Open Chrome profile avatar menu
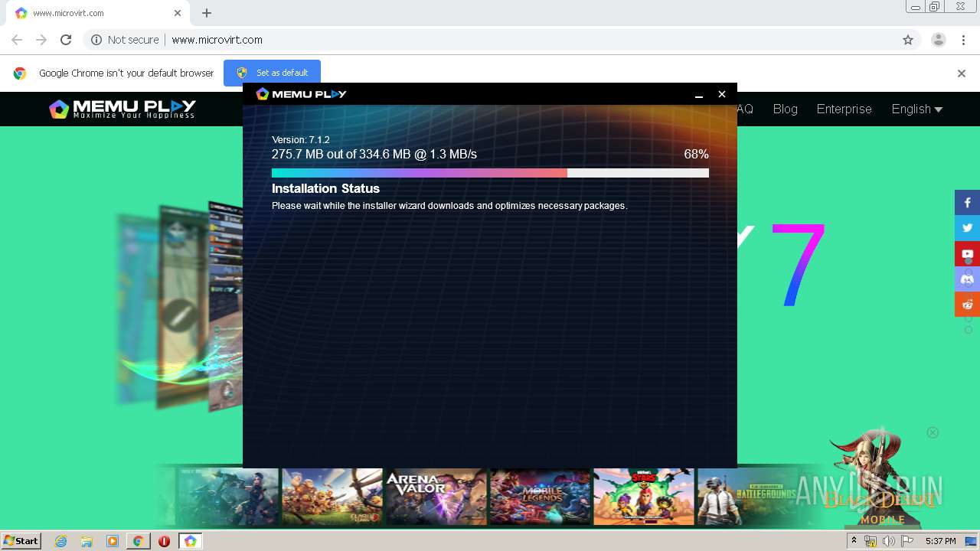The width and height of the screenshot is (980, 551). click(x=939, y=40)
